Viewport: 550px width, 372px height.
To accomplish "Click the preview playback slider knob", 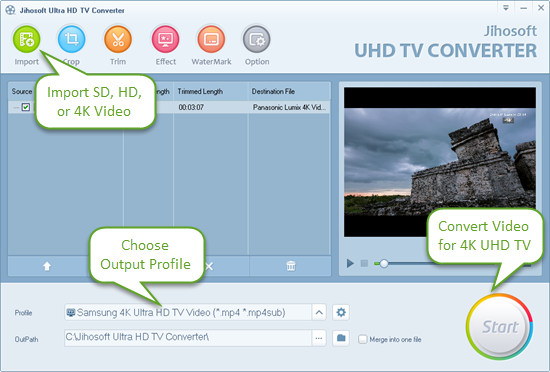I will (384, 263).
